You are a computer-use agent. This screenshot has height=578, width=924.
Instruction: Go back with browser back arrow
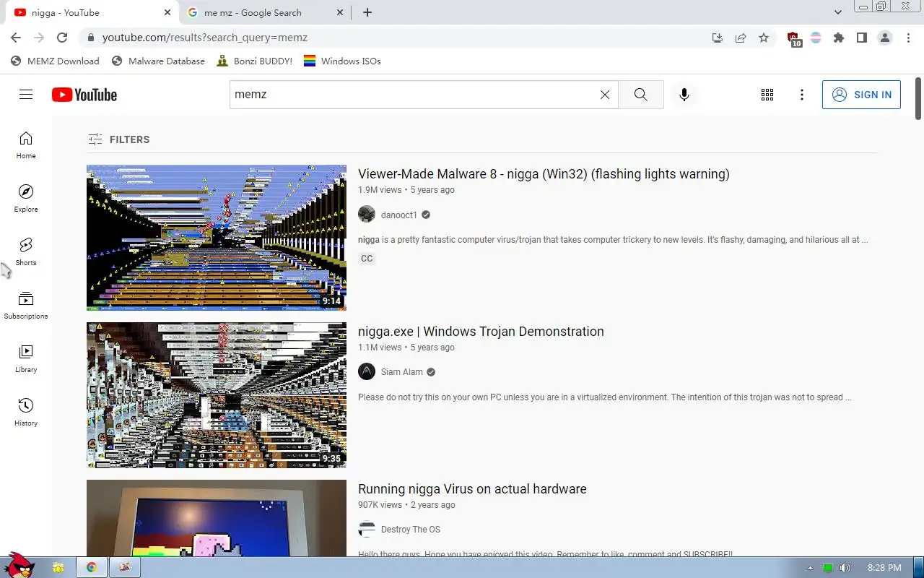[x=16, y=38]
